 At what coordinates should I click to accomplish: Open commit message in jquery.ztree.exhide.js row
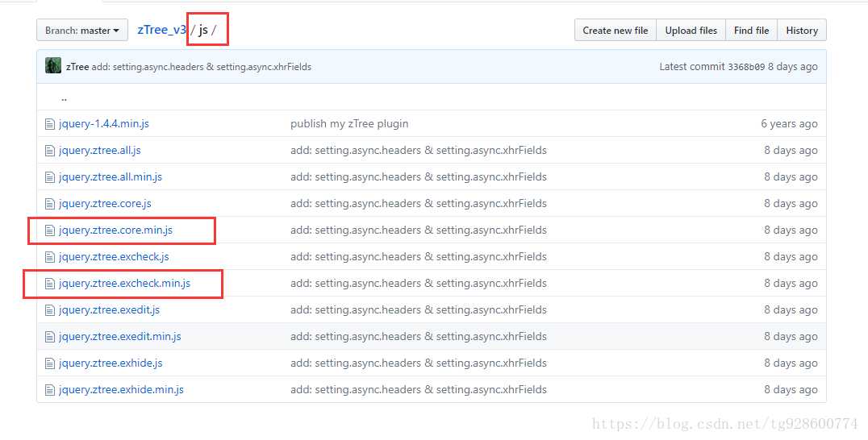click(419, 363)
